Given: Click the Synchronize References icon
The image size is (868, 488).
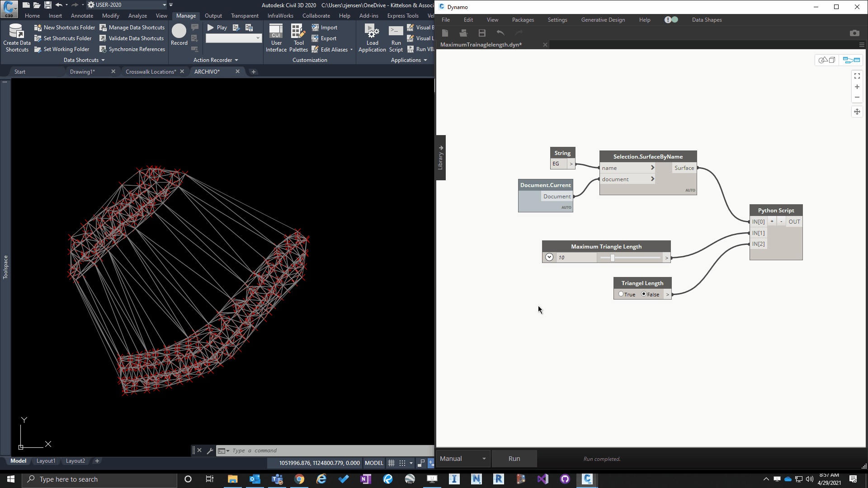Looking at the screenshot, I should click(103, 49).
